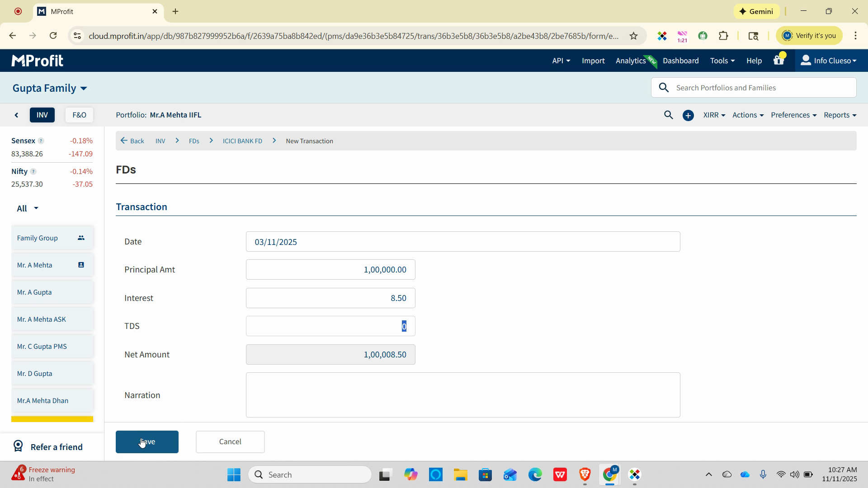Click the Sensex help question icon
The height and width of the screenshot is (488, 868).
41,141
